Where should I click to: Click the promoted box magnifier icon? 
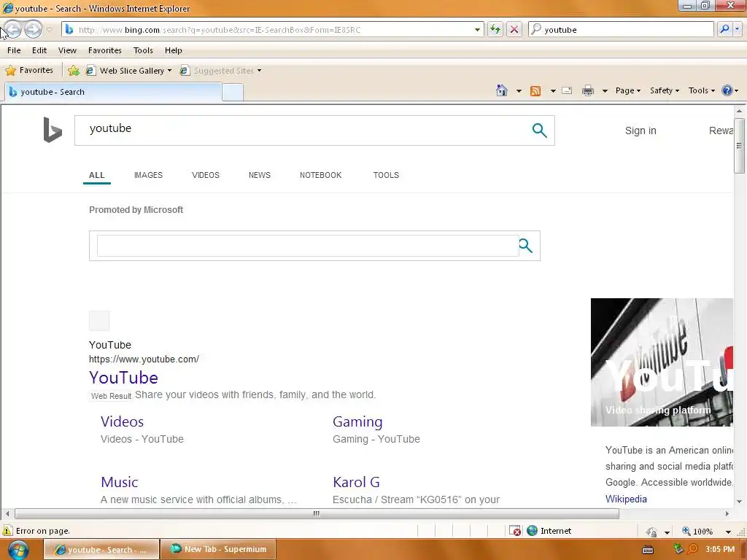pyautogui.click(x=525, y=246)
